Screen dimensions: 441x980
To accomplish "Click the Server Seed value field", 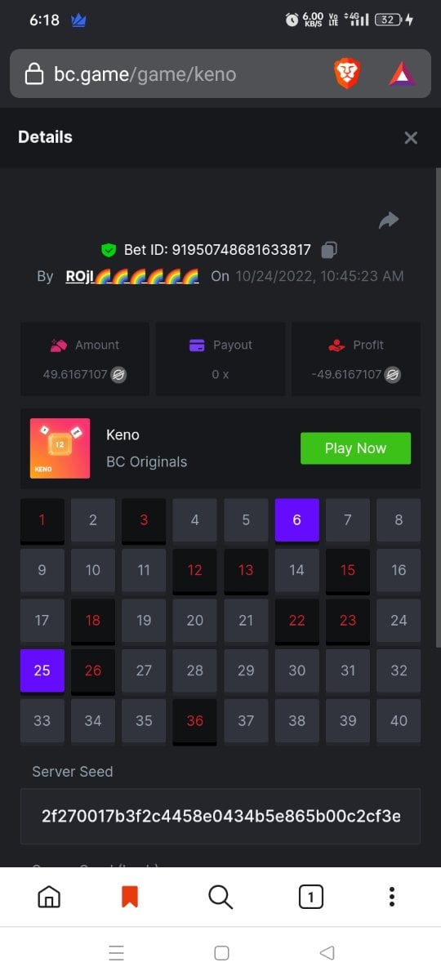I will click(220, 816).
